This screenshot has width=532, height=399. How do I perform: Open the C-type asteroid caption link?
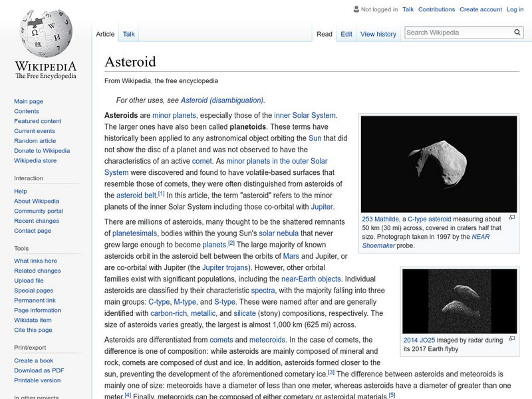coord(429,219)
